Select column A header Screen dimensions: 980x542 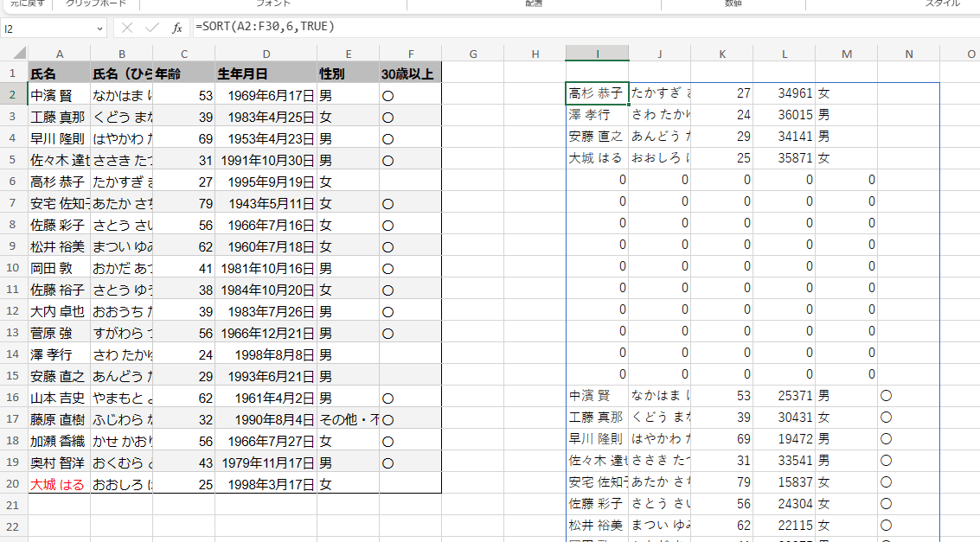60,54
